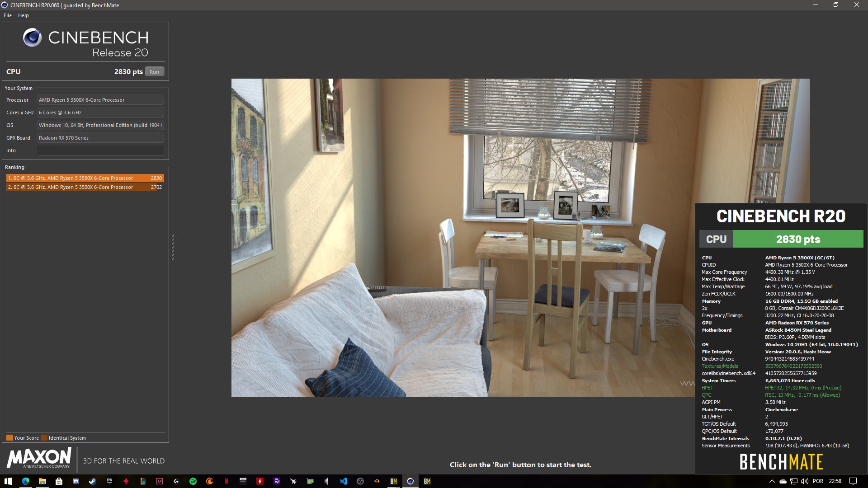Open the clock showing 22:58
The image size is (868, 488).
(x=835, y=481)
